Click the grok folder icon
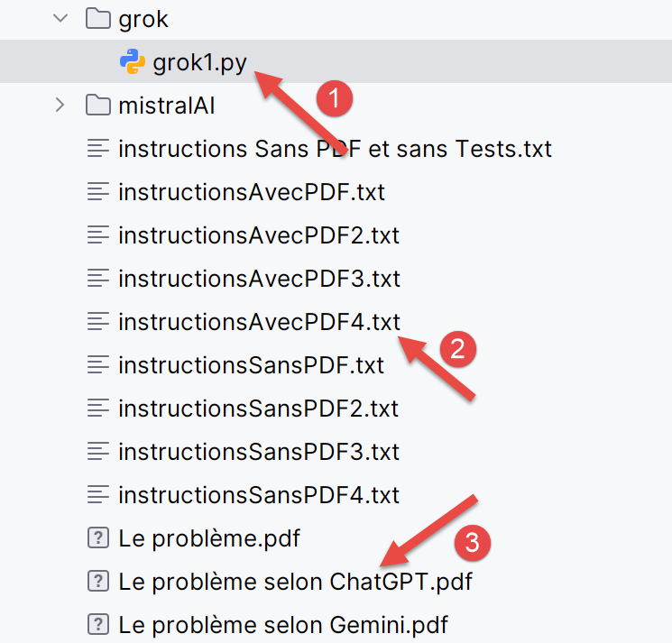Viewport: 672px width, 643px height. 97,18
